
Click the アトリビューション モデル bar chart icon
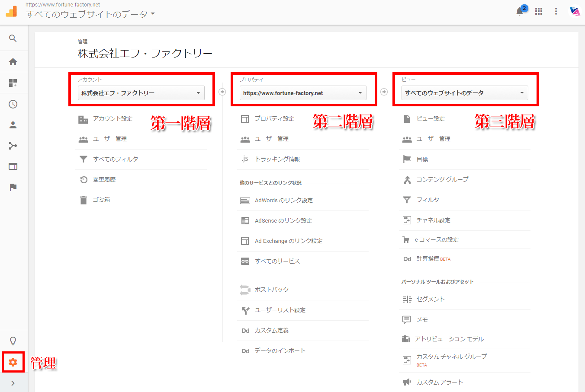point(406,339)
